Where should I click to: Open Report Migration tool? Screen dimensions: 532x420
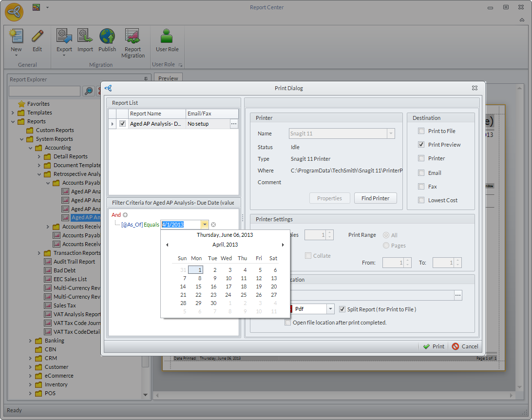[x=133, y=38]
